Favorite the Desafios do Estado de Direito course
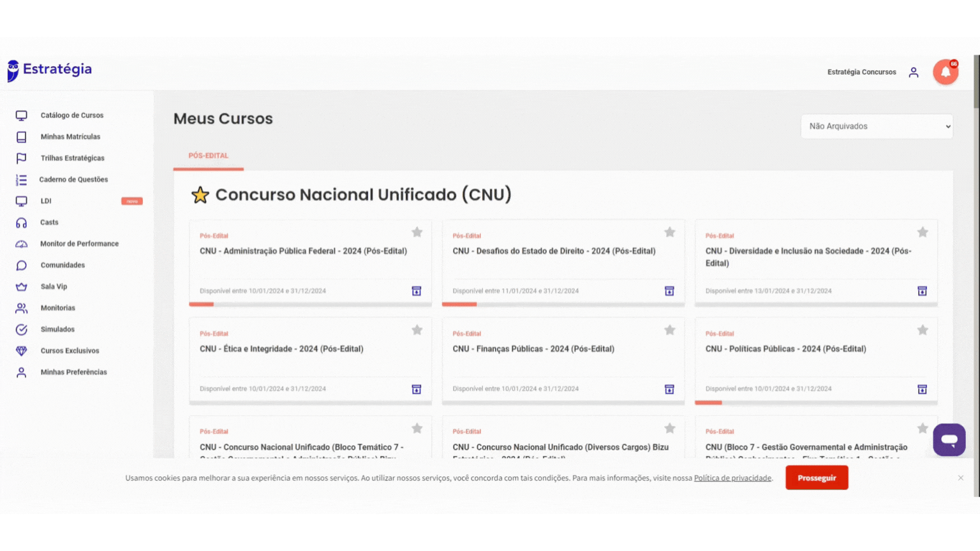Image resolution: width=980 pixels, height=551 pixels. 669,232
